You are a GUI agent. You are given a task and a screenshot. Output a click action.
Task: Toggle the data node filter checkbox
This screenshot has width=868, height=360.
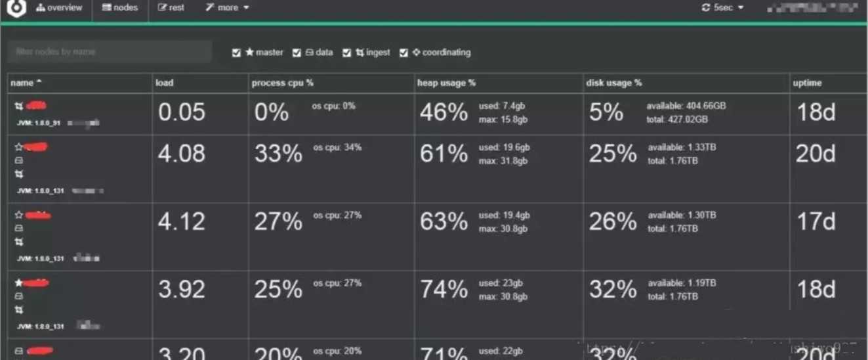pos(297,53)
